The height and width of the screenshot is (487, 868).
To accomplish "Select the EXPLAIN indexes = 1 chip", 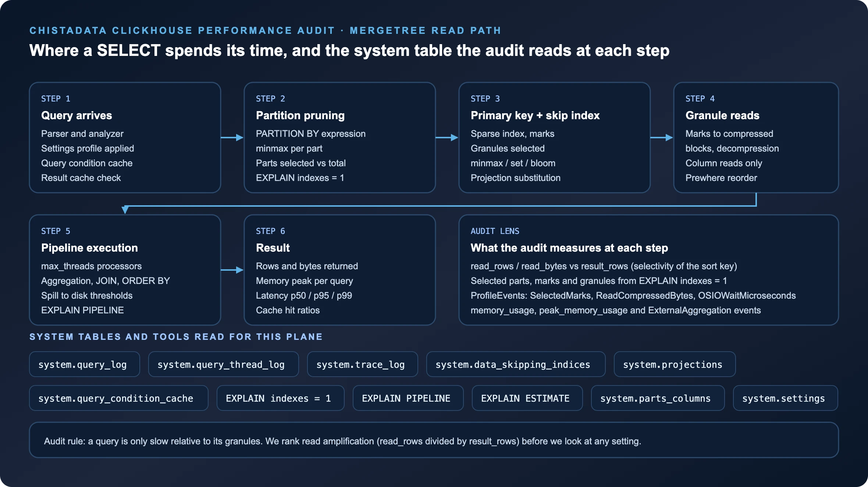I will (x=281, y=398).
